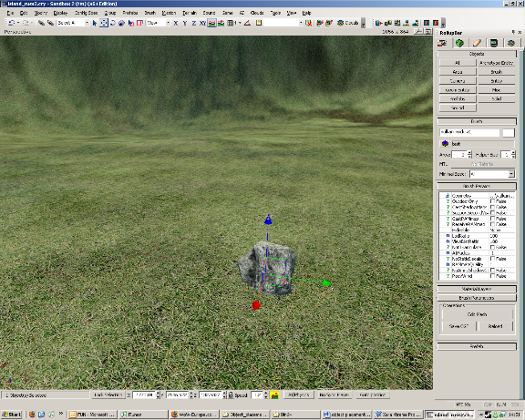
Task: Toggle the Follow Terrain icon
Action: [x=211, y=23]
